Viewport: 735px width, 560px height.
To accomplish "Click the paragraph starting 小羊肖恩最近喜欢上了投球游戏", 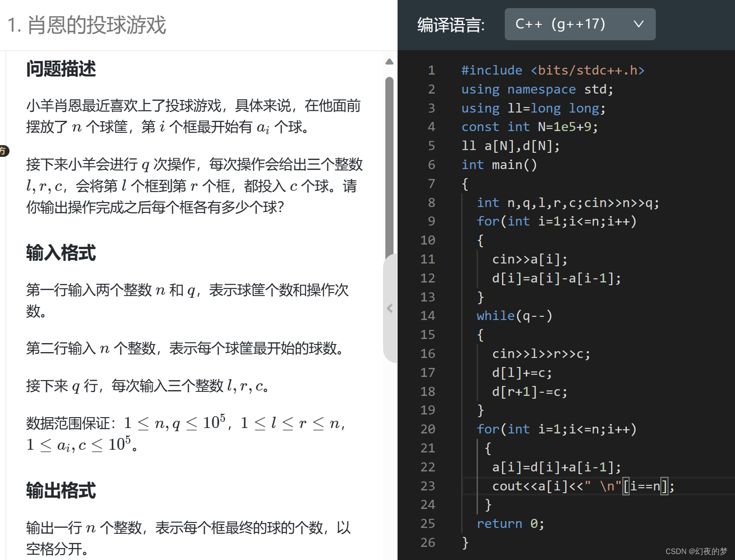I will [x=194, y=117].
